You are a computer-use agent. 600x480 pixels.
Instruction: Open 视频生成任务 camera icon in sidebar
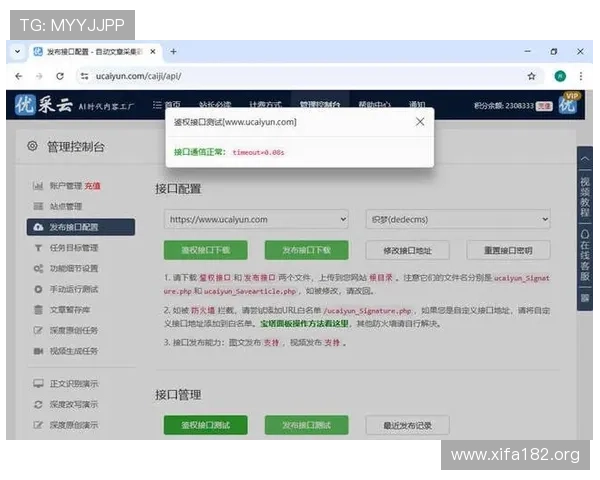[x=38, y=351]
